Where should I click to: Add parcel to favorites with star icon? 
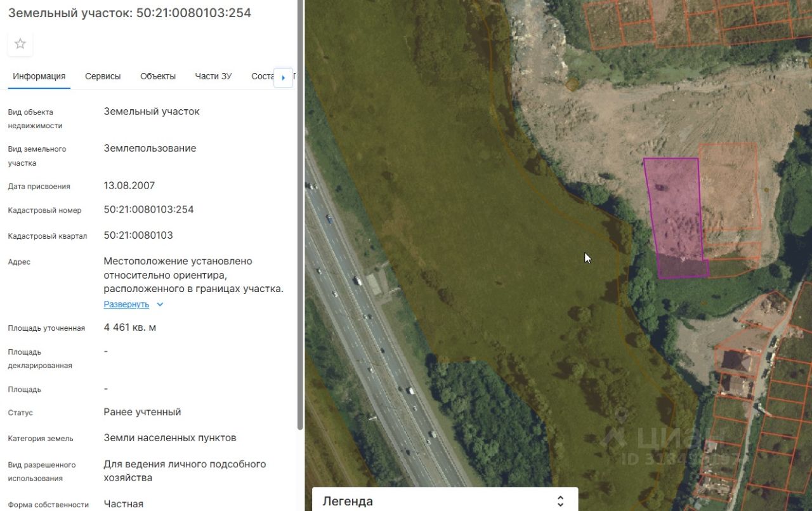[20, 44]
